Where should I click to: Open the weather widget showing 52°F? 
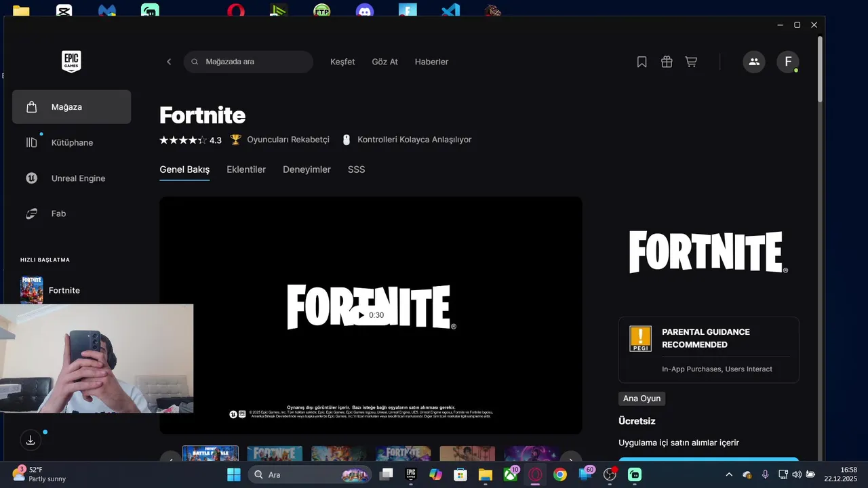tap(41, 474)
